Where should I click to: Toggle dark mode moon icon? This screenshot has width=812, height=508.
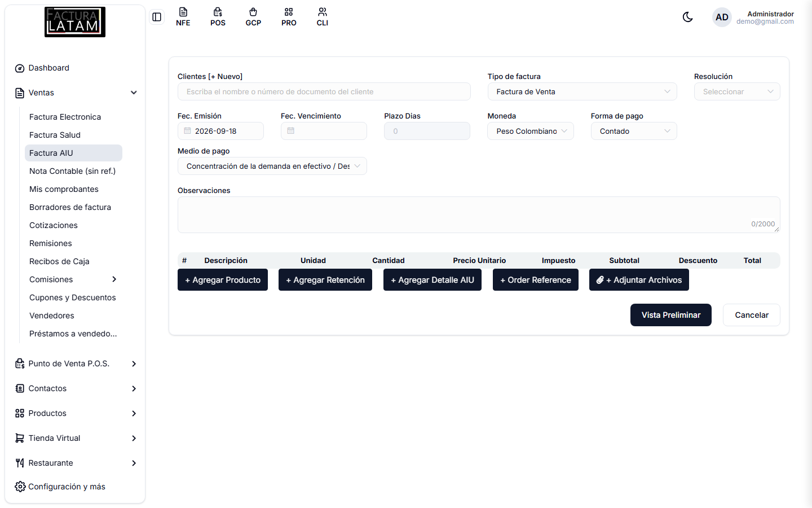click(x=688, y=17)
